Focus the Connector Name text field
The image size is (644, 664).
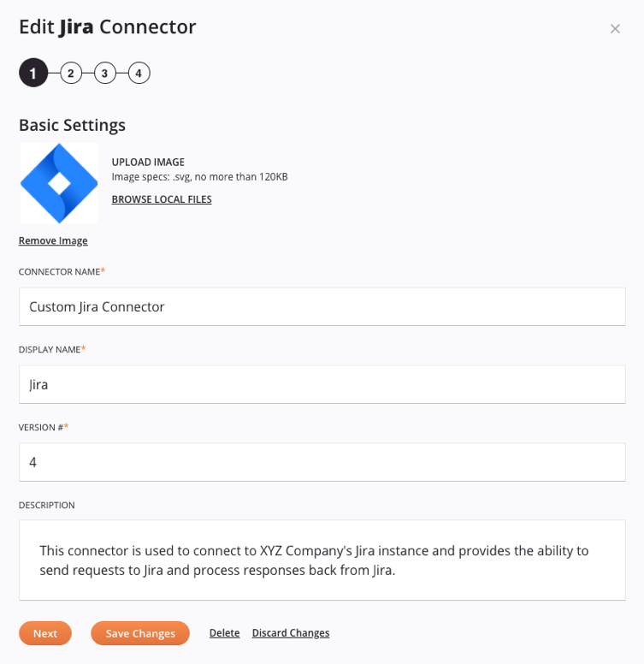click(x=322, y=306)
